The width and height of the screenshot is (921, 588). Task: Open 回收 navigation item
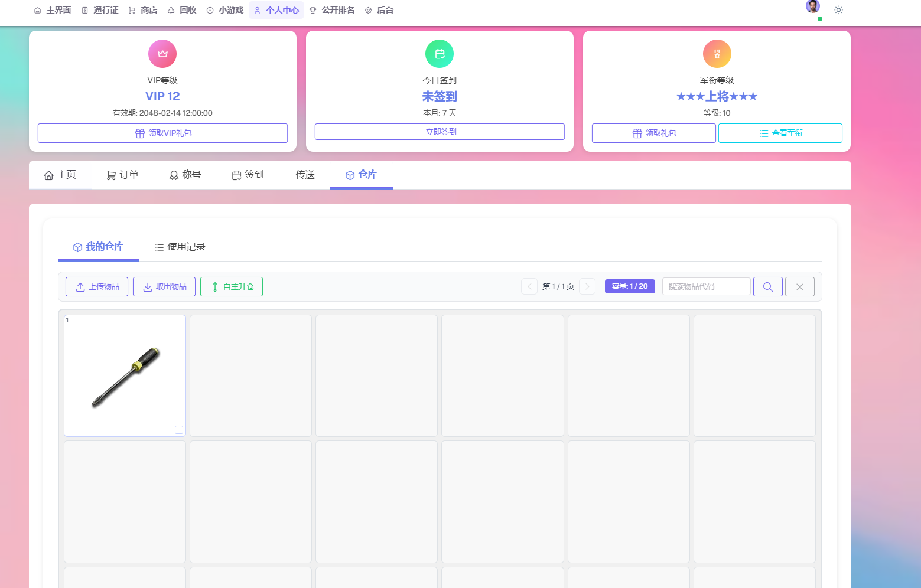pos(182,10)
